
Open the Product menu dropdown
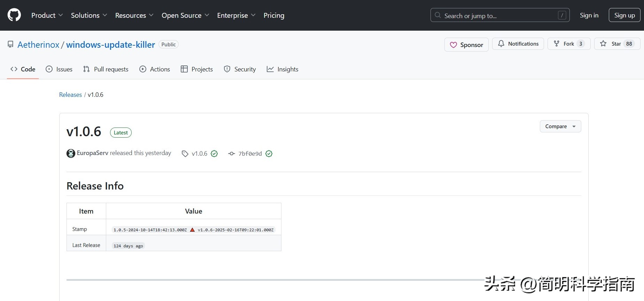point(47,15)
